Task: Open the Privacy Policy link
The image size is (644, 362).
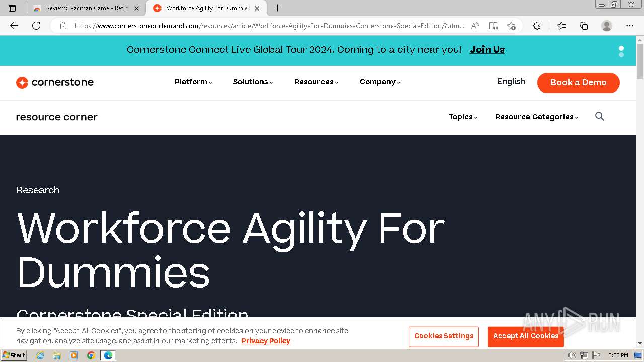Action: tap(266, 341)
